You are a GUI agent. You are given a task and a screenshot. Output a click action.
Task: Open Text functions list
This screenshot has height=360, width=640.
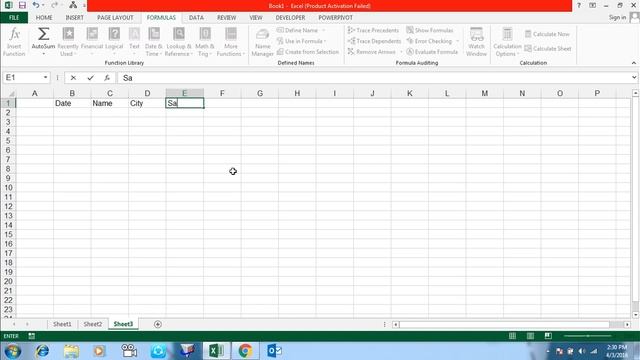pos(134,42)
